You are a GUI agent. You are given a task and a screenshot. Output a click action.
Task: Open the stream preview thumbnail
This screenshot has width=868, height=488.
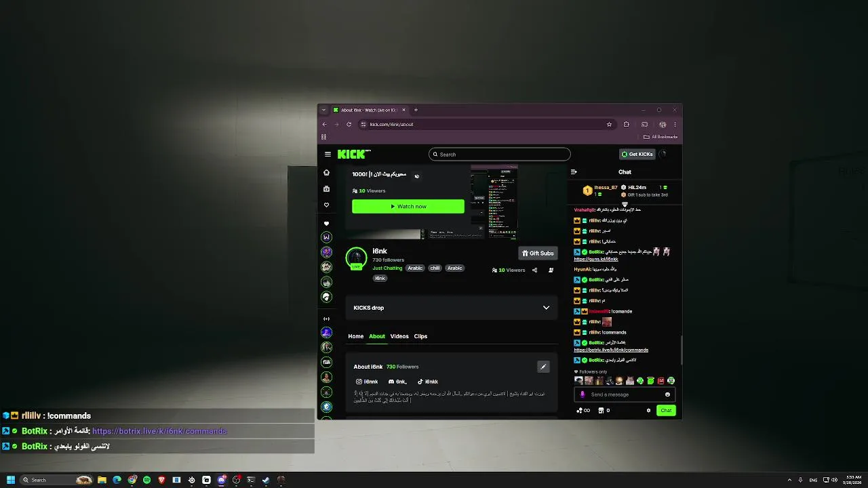tap(494, 201)
